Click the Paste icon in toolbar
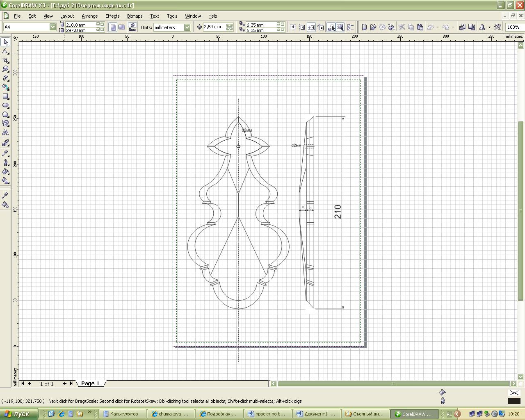 coord(420,27)
